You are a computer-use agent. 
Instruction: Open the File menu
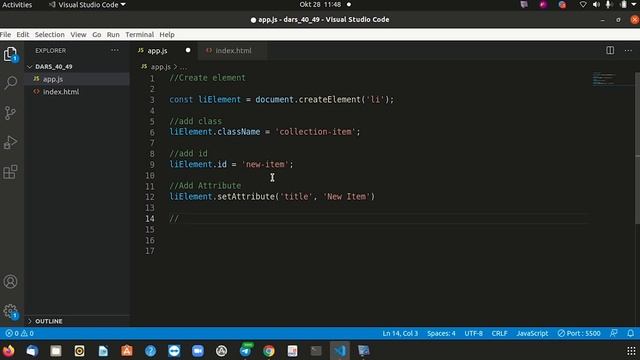click(x=6, y=35)
